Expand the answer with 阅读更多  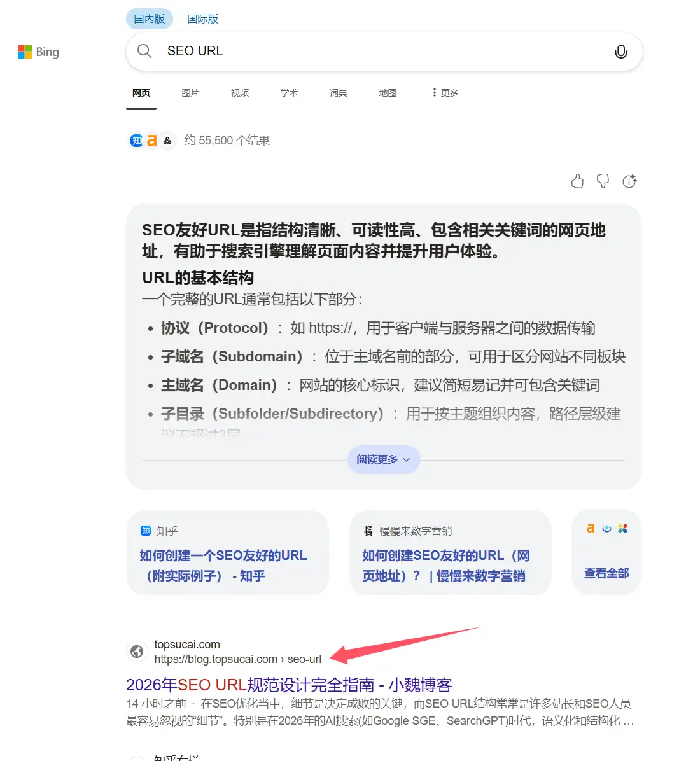tap(384, 459)
